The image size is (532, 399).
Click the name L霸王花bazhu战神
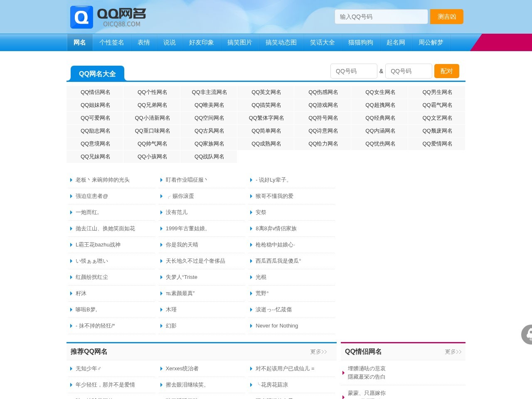click(98, 245)
